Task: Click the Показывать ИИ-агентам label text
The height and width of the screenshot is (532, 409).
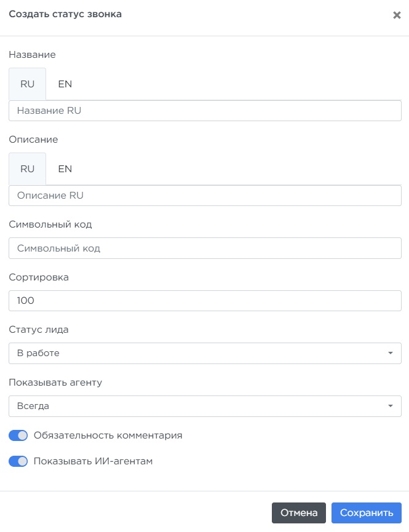Action: 93,461
